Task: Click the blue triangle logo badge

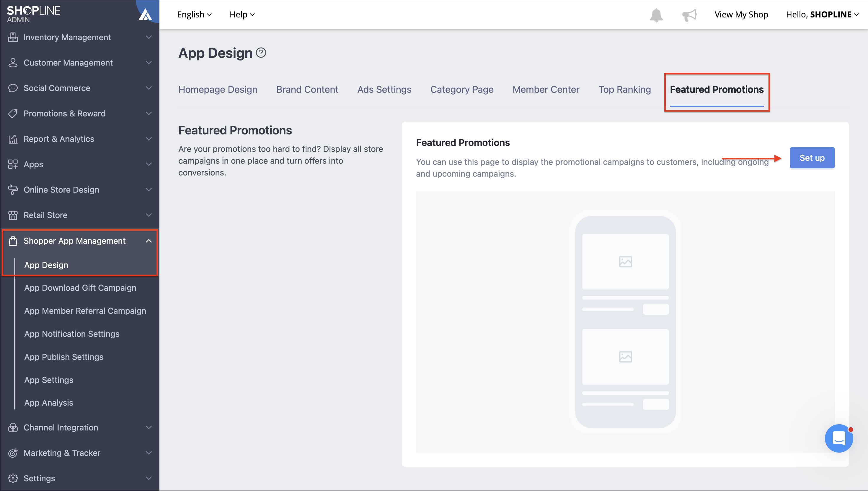Action: [x=146, y=14]
